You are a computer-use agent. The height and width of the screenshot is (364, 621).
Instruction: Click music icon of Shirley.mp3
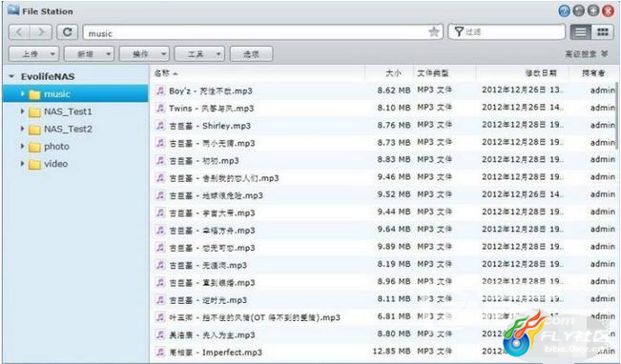(x=160, y=126)
